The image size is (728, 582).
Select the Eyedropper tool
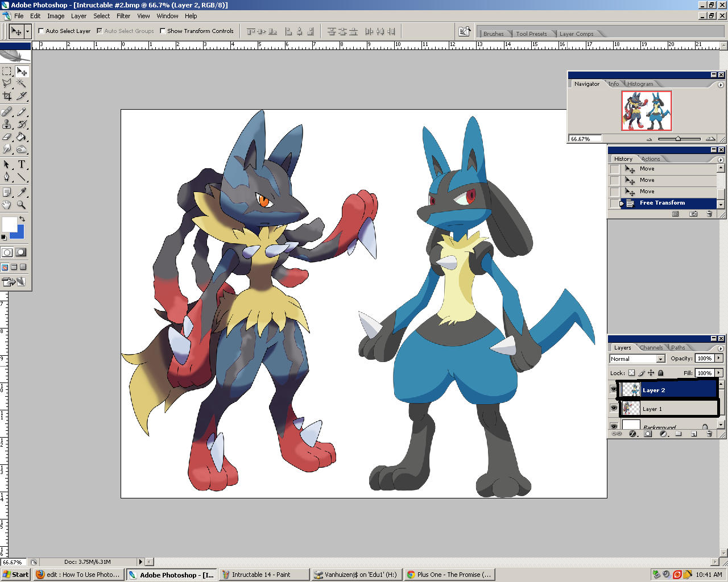pos(22,192)
